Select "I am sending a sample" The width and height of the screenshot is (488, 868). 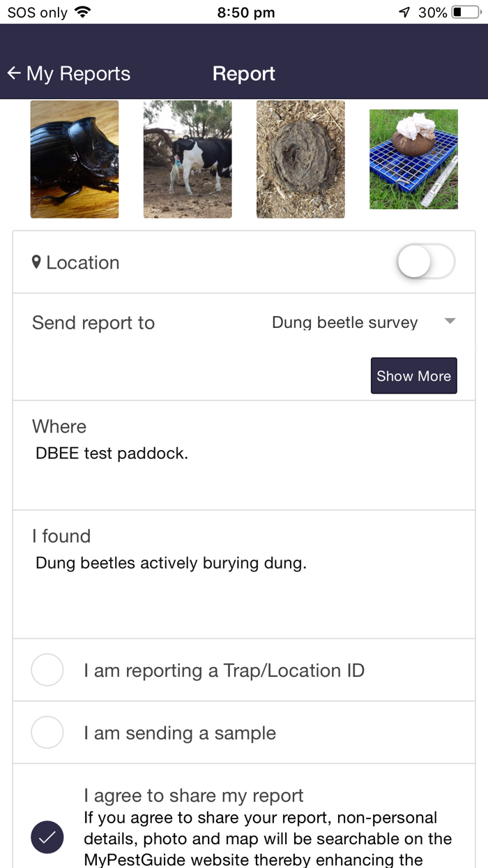pos(47,733)
